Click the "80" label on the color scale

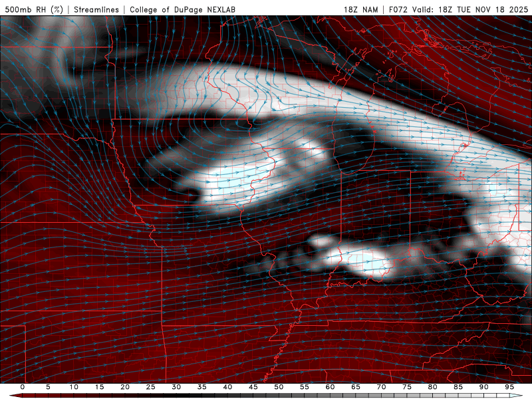pyautogui.click(x=433, y=387)
